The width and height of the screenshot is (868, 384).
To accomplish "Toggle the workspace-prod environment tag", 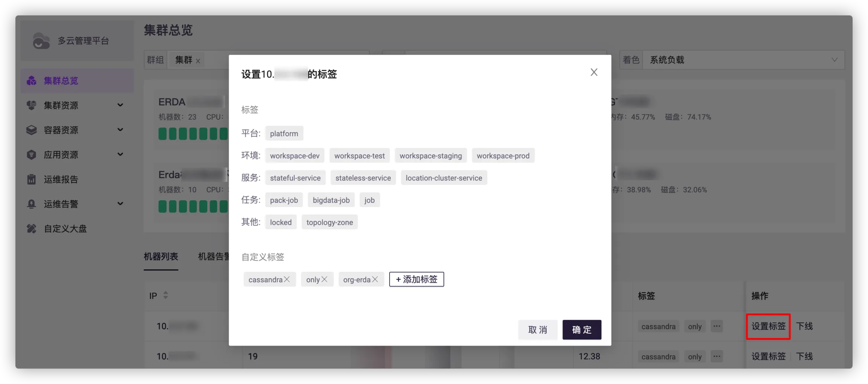I will (503, 156).
